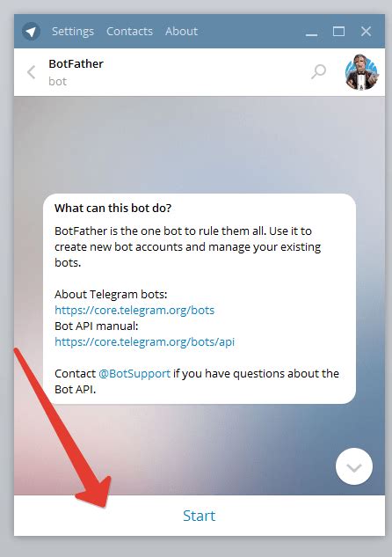Open the @BotSupport mention

(134, 374)
